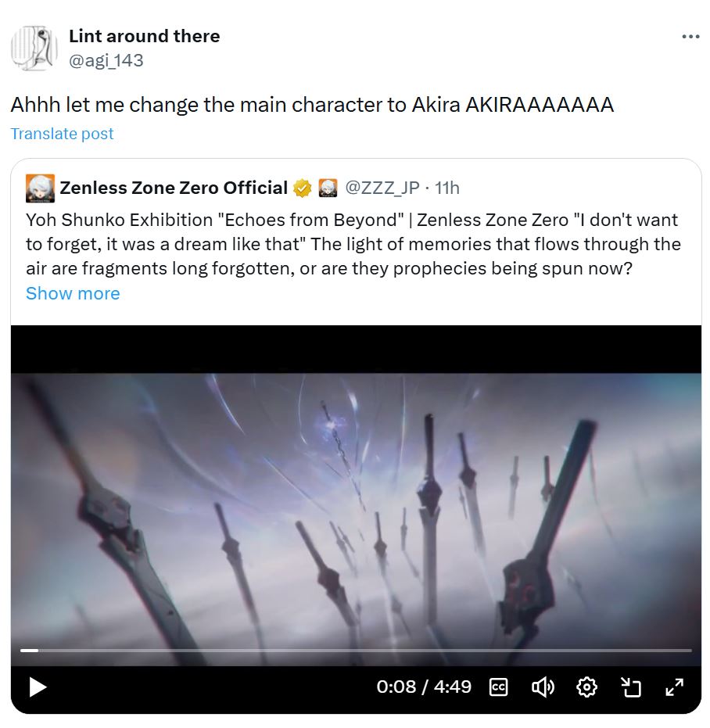Screen dimensions: 710x728
Task: Expand the video to fullscreen
Action: pos(674,687)
